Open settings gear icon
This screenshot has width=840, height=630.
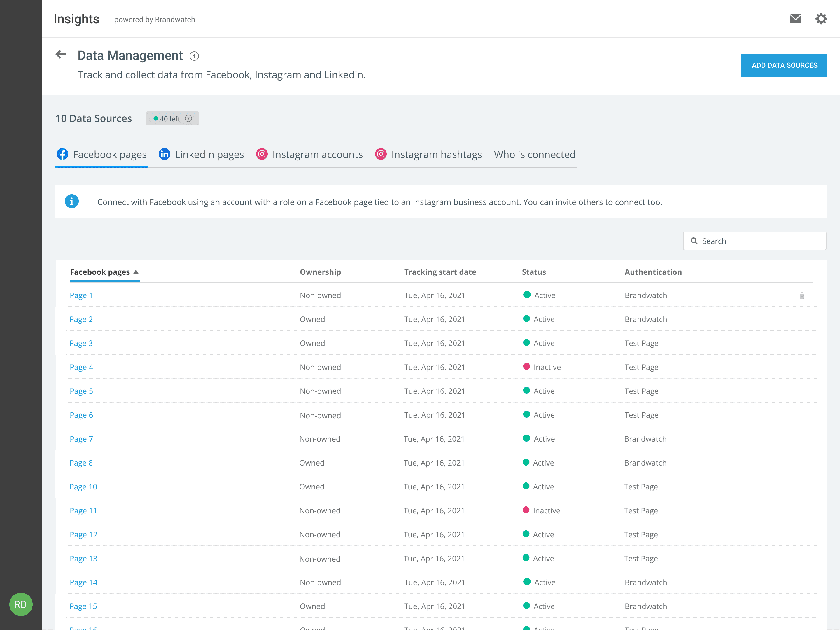click(x=821, y=19)
